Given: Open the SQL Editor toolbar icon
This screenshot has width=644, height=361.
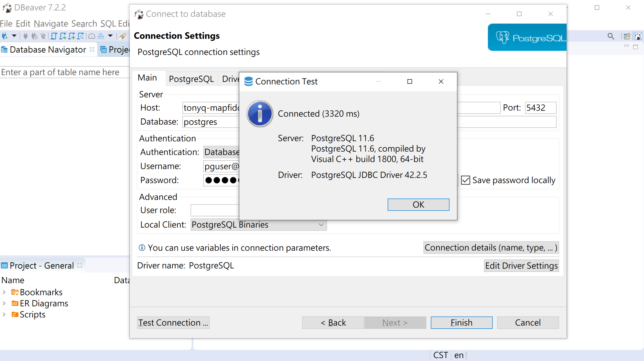Looking at the screenshot, I should [54, 36].
